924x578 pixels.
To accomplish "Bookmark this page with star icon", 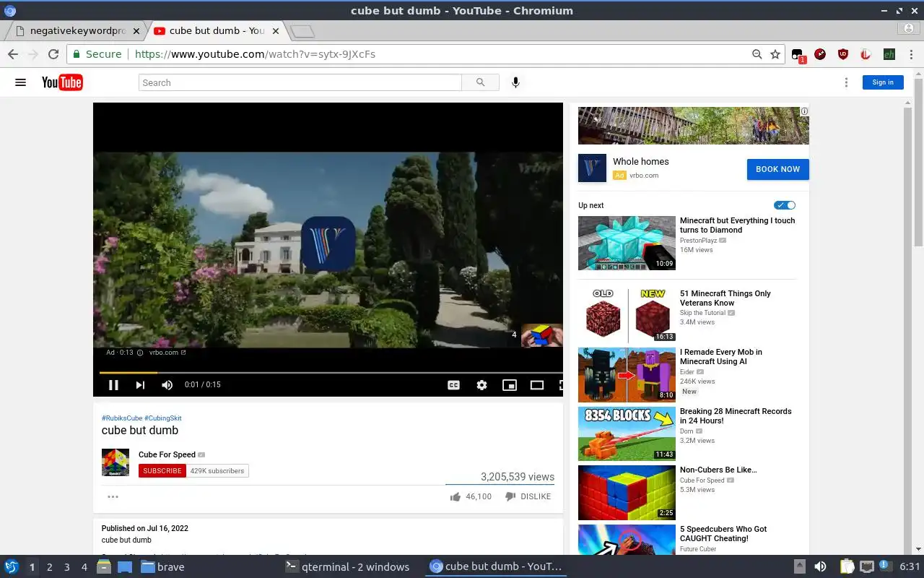I will click(775, 54).
